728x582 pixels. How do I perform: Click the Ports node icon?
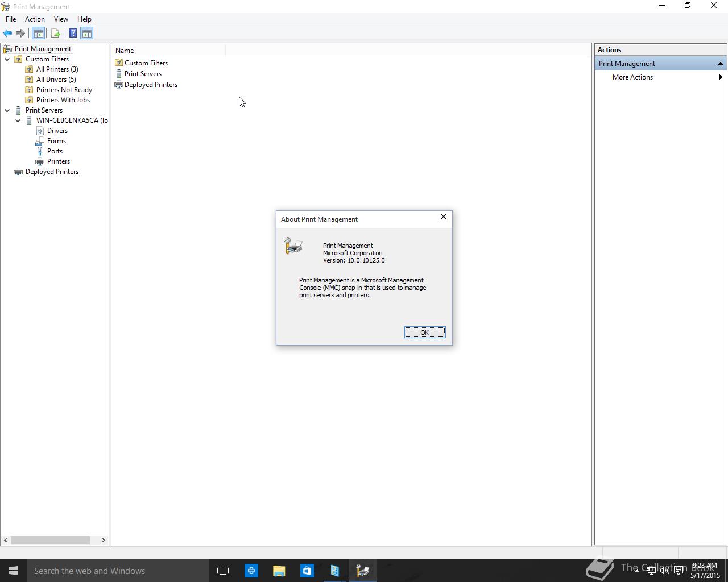(40, 151)
